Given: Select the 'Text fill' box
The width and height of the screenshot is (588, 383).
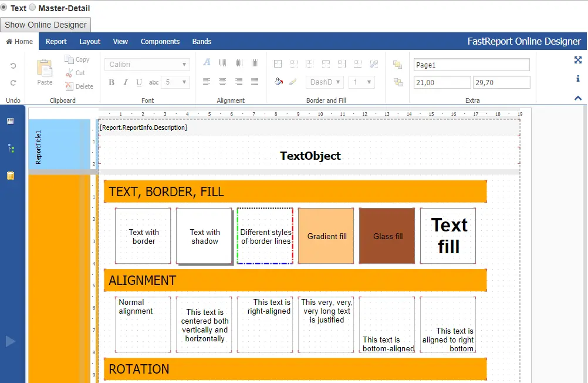Looking at the screenshot, I should (x=448, y=236).
